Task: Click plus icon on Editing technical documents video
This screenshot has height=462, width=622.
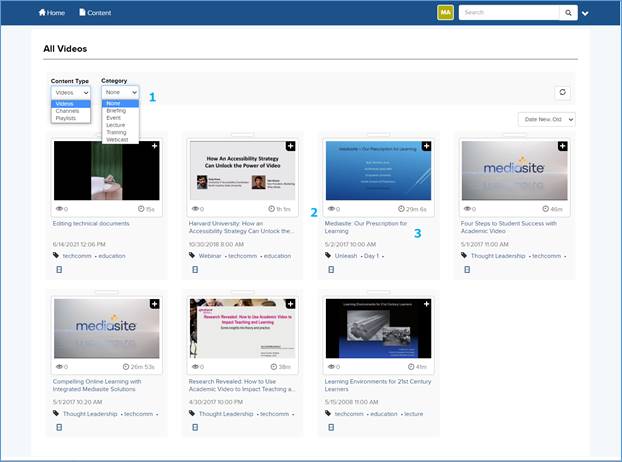Action: pyautogui.click(x=154, y=146)
